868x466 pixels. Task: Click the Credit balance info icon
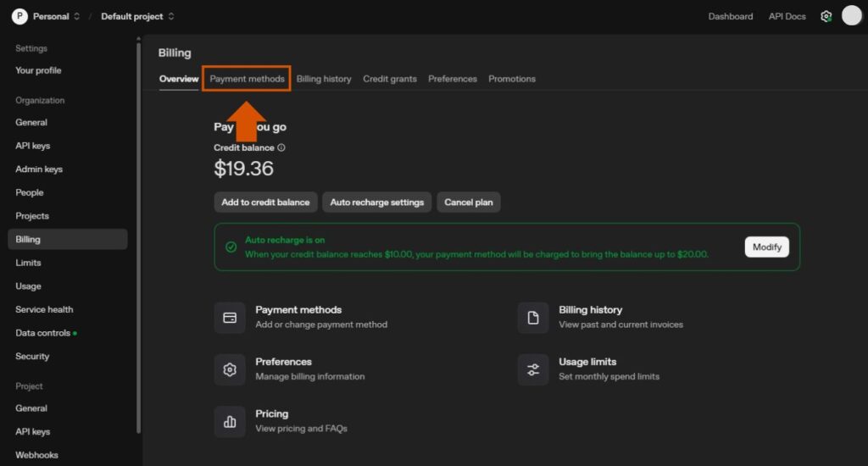(x=281, y=147)
